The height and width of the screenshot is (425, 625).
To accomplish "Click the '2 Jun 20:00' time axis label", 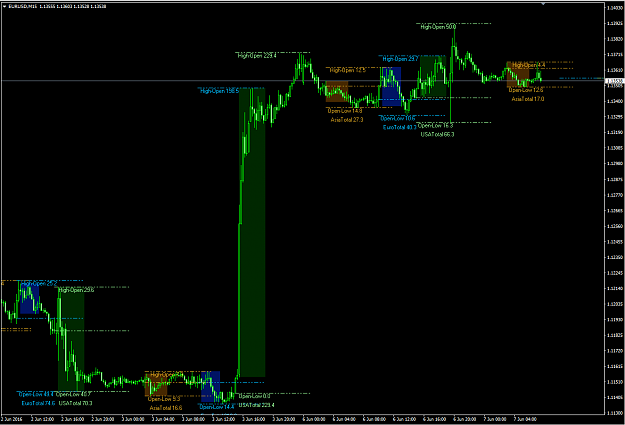I will pyautogui.click(x=103, y=419).
